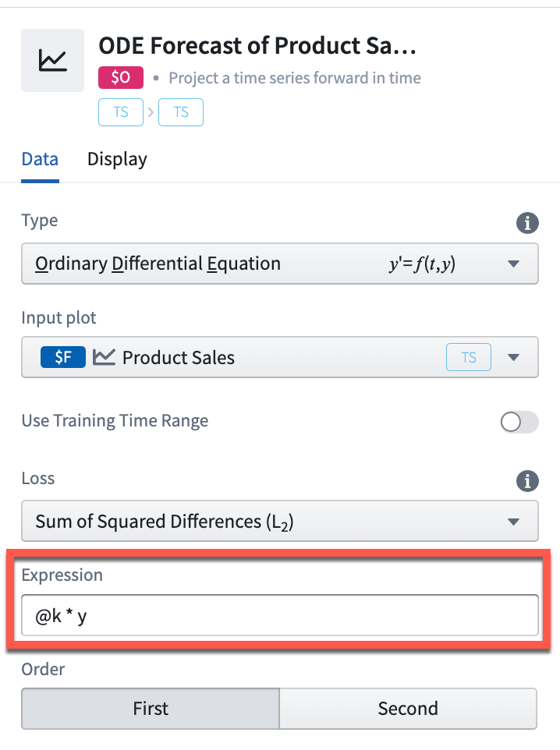Switch to the Display tab
560x750 pixels.
coord(117,159)
